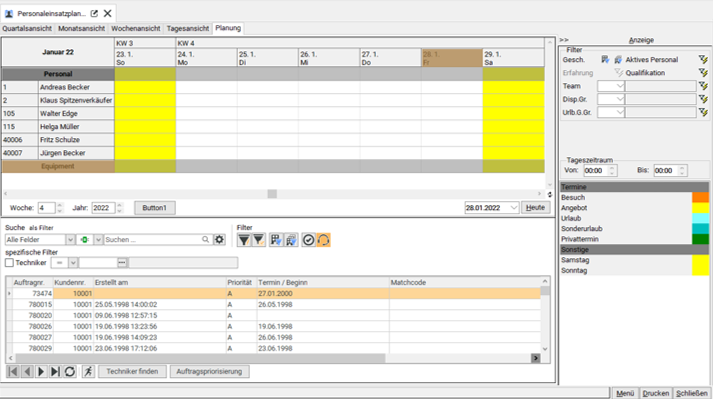Click the second funnel filter icon with checkmark
The image size is (713, 399).
pyautogui.click(x=258, y=240)
